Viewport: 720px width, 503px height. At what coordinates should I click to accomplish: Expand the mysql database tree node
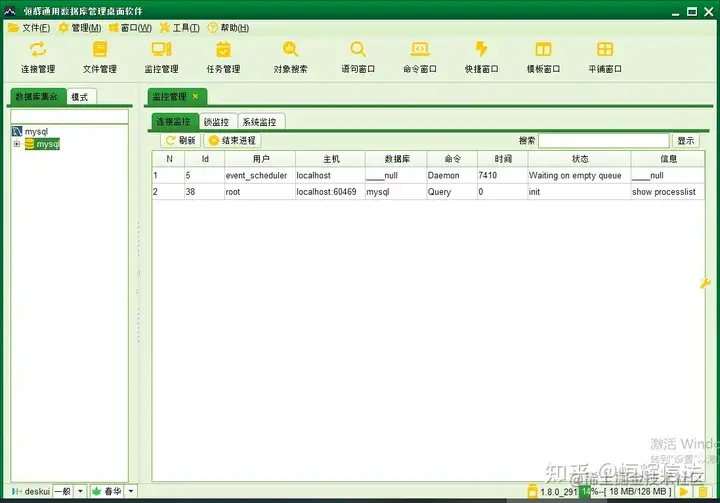(x=17, y=144)
